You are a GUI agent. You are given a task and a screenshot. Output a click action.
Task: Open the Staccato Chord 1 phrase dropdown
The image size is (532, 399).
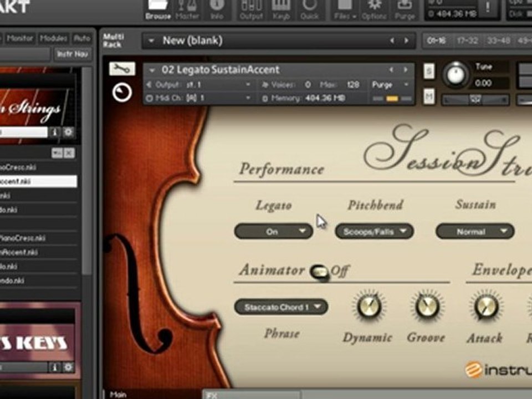click(281, 307)
